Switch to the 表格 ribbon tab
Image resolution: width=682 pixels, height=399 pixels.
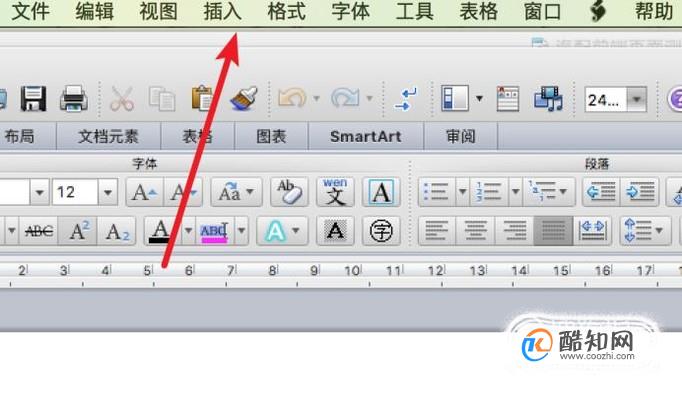coord(197,136)
